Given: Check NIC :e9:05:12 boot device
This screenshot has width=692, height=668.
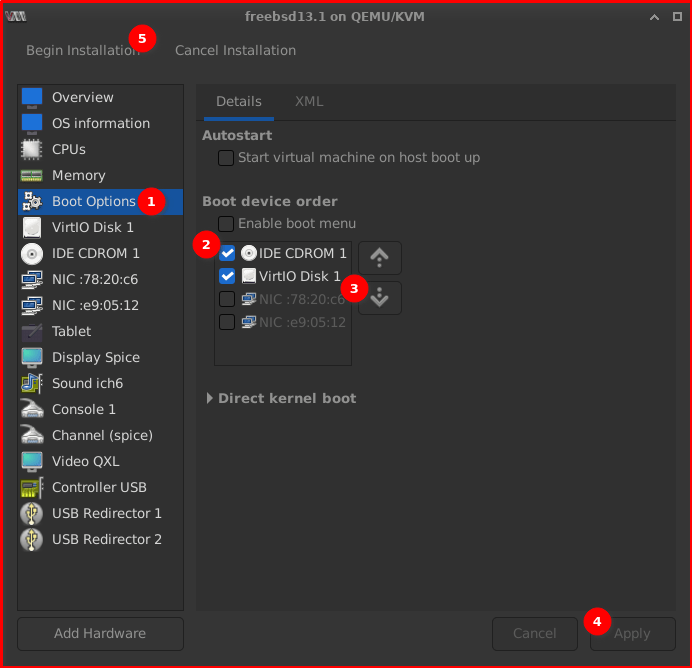Looking at the screenshot, I should 227,322.
